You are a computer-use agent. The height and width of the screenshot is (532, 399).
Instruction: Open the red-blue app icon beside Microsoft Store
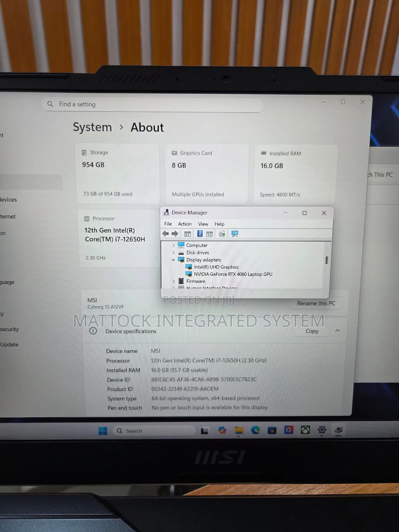tap(289, 430)
